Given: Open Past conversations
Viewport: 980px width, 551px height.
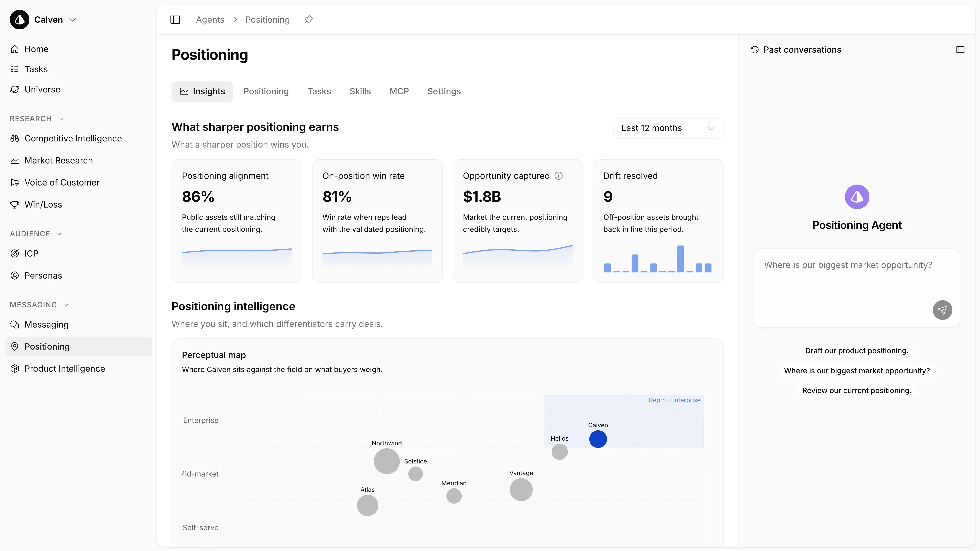Looking at the screenshot, I should pyautogui.click(x=795, y=50).
